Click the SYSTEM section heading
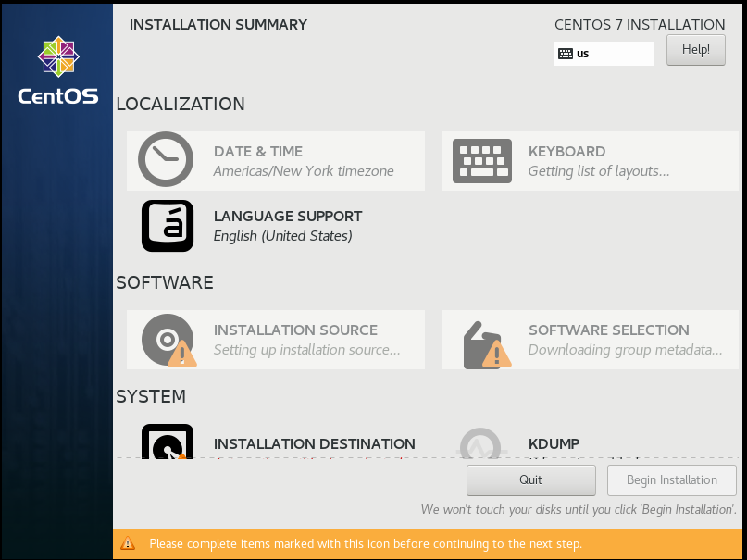 (x=151, y=396)
